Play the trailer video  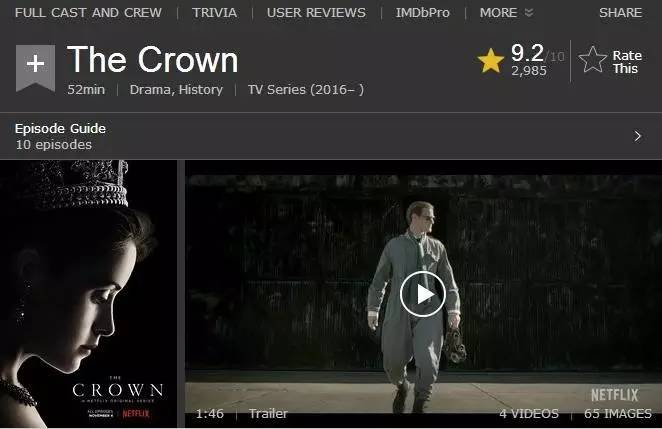(x=423, y=294)
